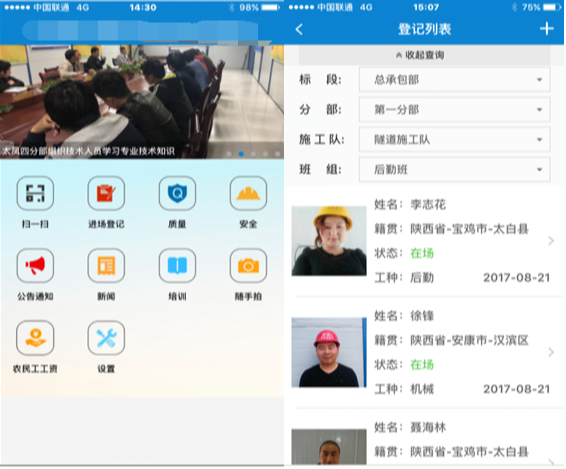Tap the photo of 李志花

tap(329, 241)
